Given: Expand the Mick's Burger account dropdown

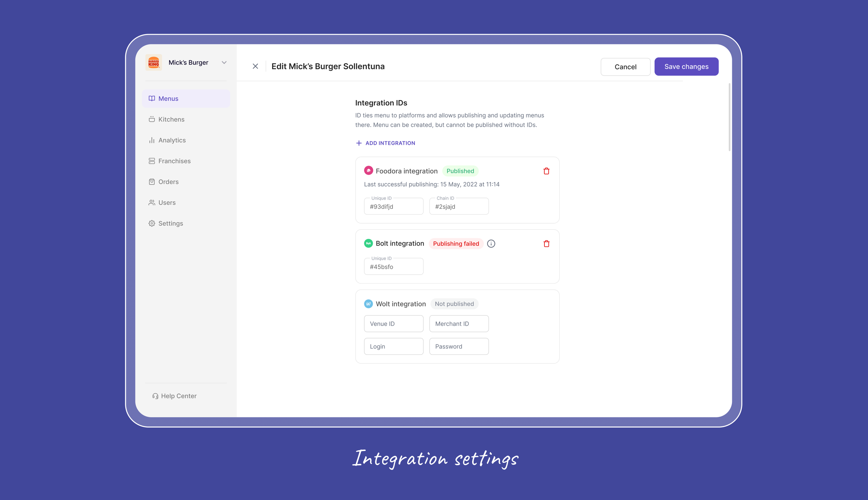Looking at the screenshot, I should [x=224, y=62].
